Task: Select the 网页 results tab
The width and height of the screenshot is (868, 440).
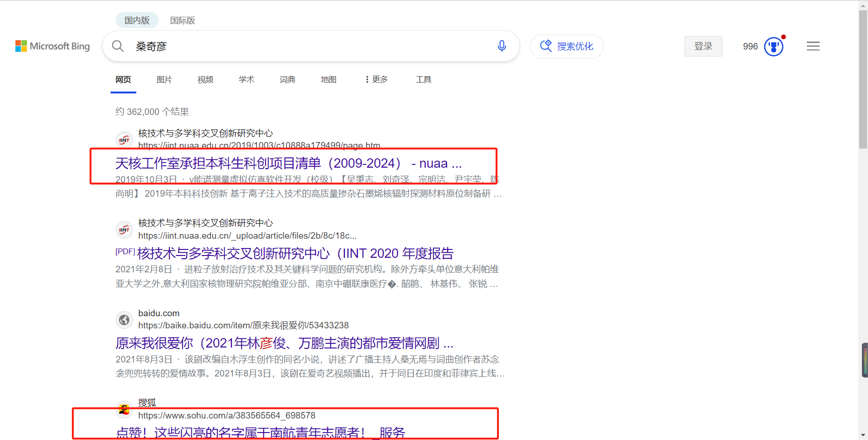Action: coord(123,79)
